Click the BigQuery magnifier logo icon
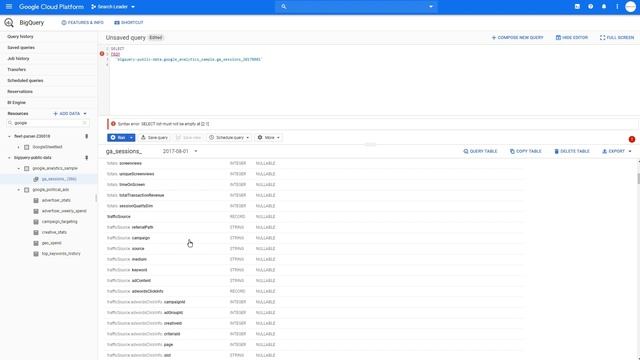Image resolution: width=640 pixels, height=360 pixels. [9, 23]
